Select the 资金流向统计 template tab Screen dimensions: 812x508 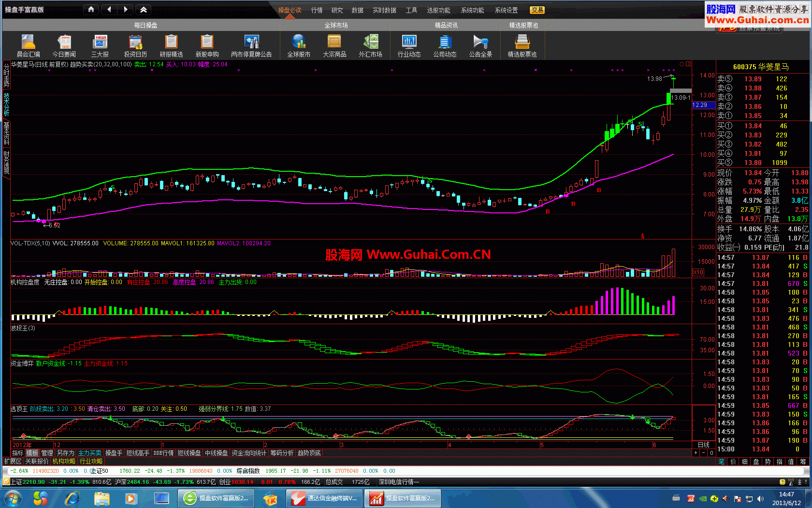249,453
